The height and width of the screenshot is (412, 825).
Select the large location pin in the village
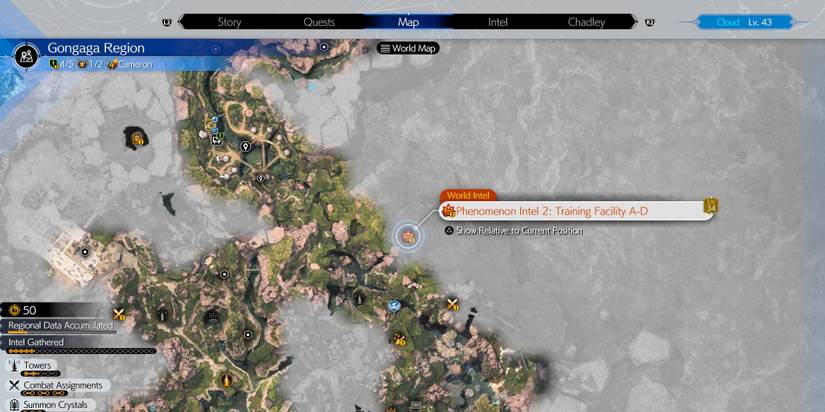coord(245,146)
